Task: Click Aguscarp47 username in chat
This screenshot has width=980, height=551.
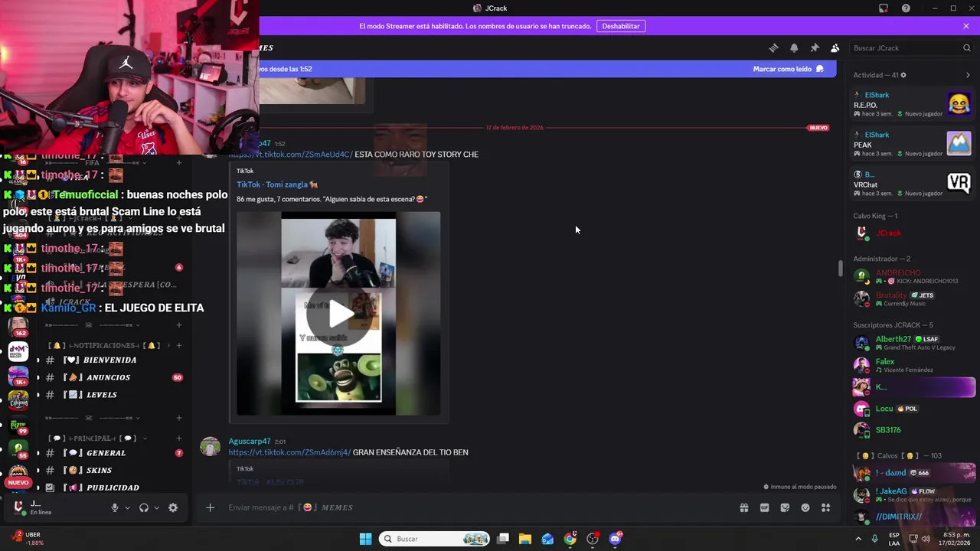Action: (250, 442)
